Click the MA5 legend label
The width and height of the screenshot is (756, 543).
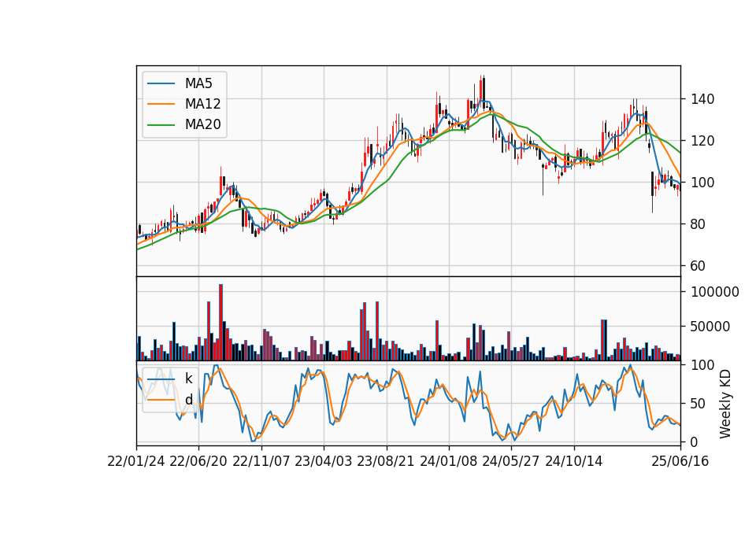pyautogui.click(x=198, y=83)
